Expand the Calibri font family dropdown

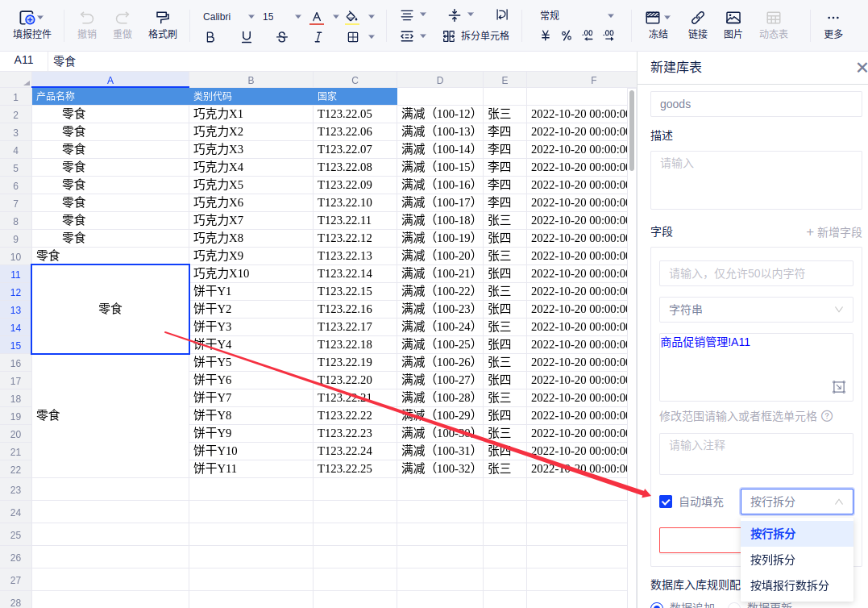click(228, 17)
